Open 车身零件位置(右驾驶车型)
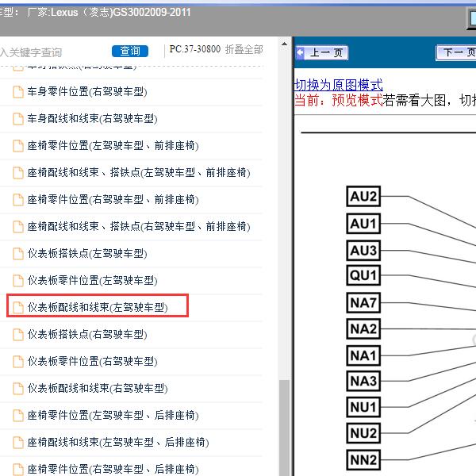The height and width of the screenshot is (476, 476). point(87,92)
